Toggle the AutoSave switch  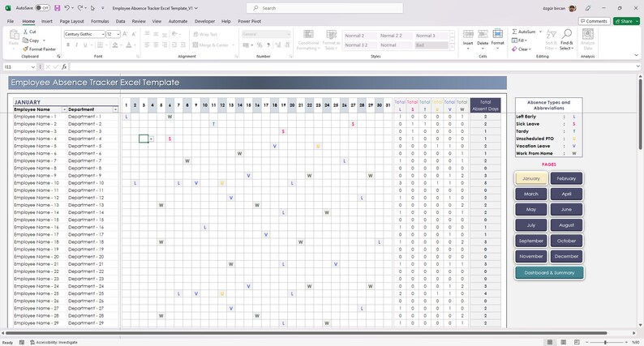[x=42, y=8]
